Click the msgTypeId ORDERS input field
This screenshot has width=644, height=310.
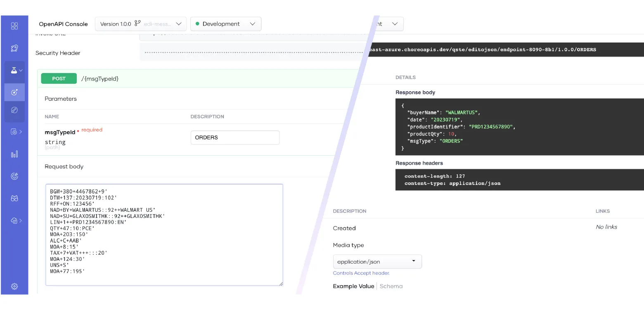click(x=235, y=137)
